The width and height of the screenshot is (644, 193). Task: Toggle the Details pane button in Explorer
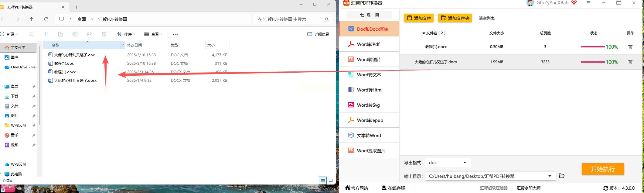click(318, 34)
